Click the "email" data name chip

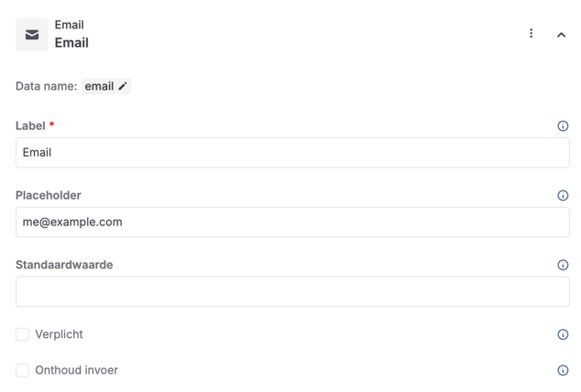pyautogui.click(x=99, y=86)
